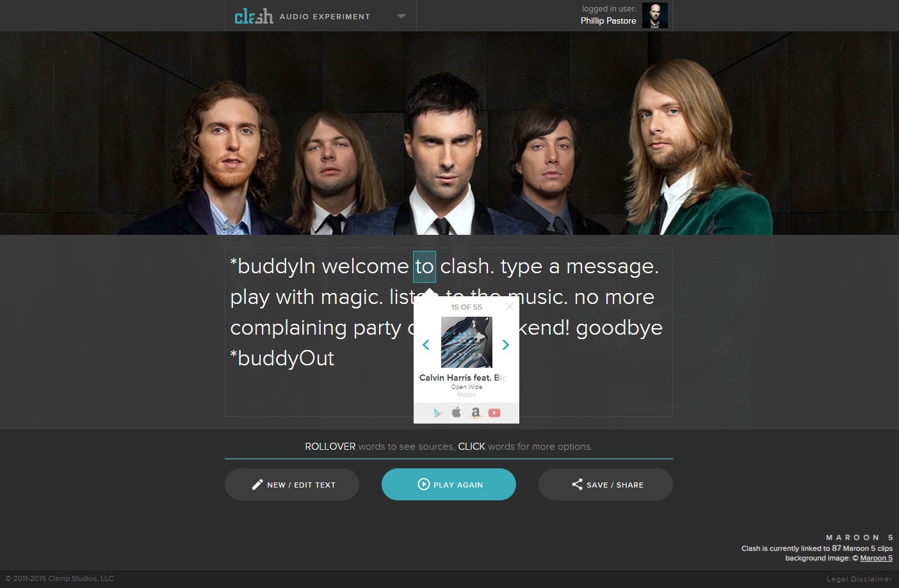Image resolution: width=899 pixels, height=588 pixels.
Task: Open the Amazon store icon
Action: pos(476,413)
